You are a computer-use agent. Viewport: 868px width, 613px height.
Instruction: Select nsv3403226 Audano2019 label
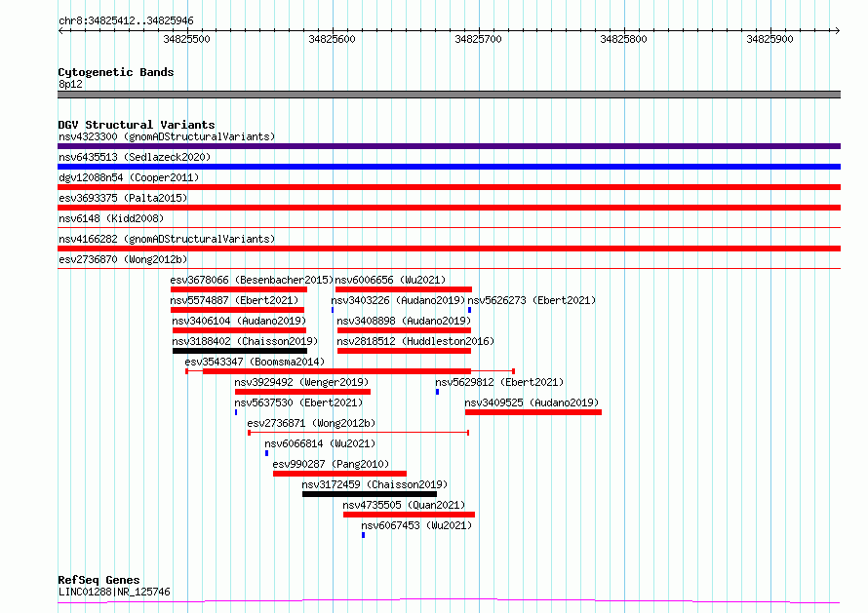click(x=398, y=300)
